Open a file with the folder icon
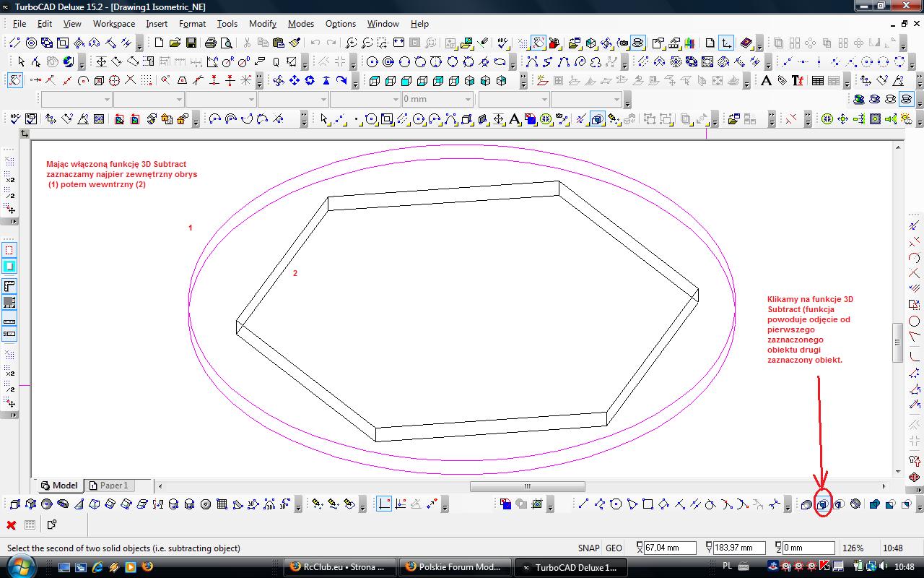The width and height of the screenshot is (924, 578). (x=175, y=43)
